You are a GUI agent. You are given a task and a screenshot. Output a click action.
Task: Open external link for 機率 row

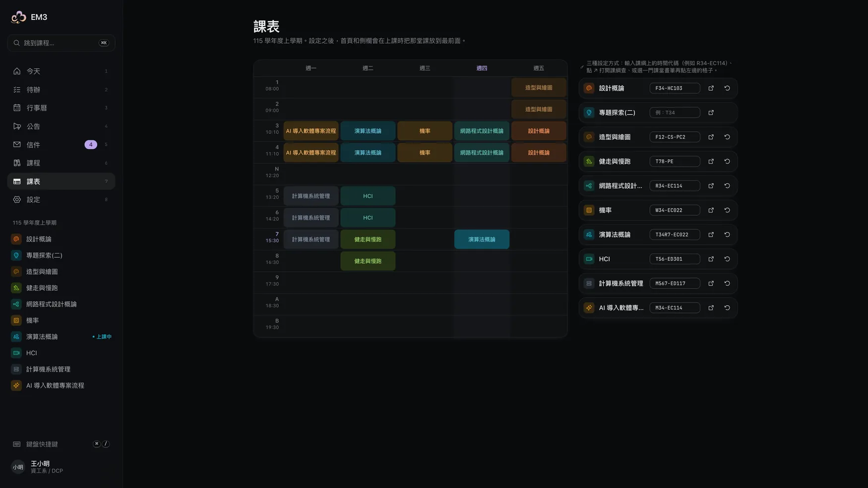pos(711,210)
